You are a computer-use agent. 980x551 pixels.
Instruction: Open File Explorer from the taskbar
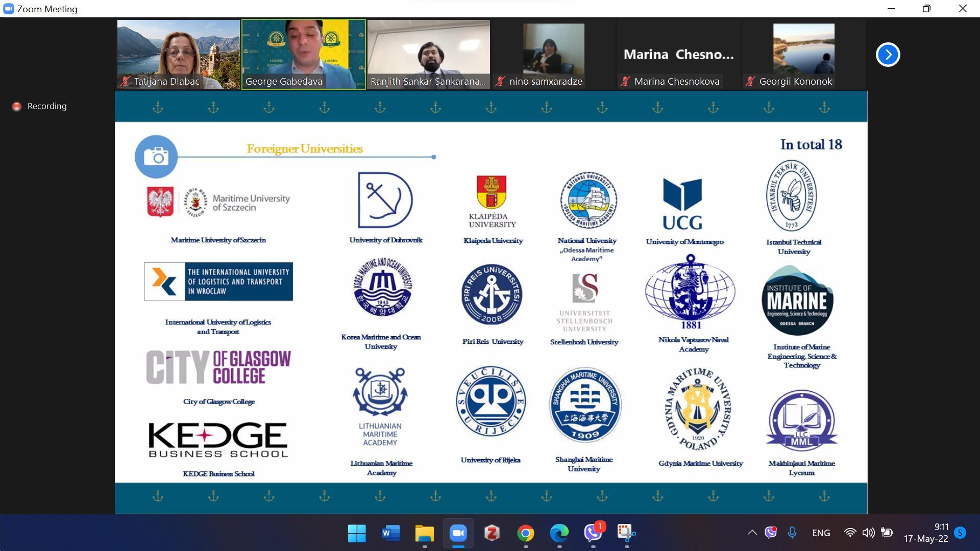424,533
